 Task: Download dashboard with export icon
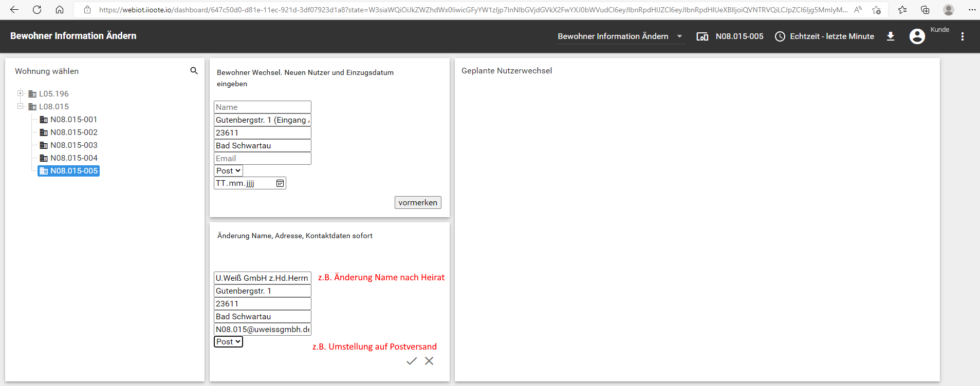click(x=891, y=36)
